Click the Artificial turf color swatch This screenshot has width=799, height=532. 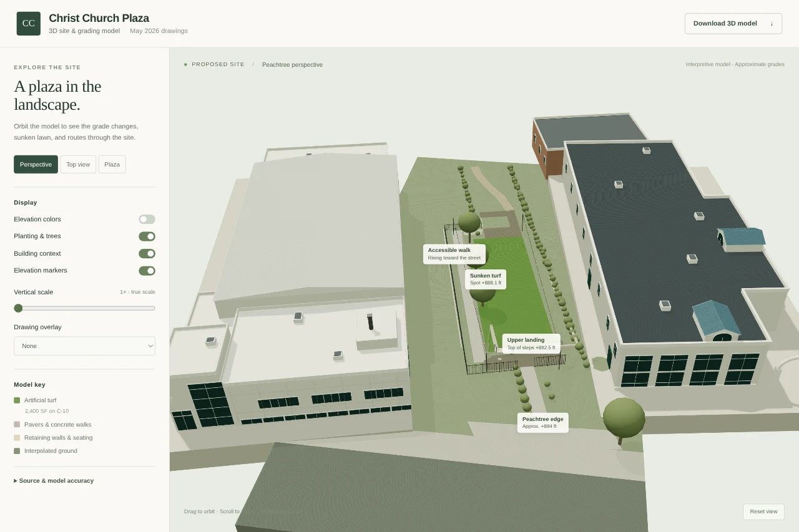tap(17, 400)
